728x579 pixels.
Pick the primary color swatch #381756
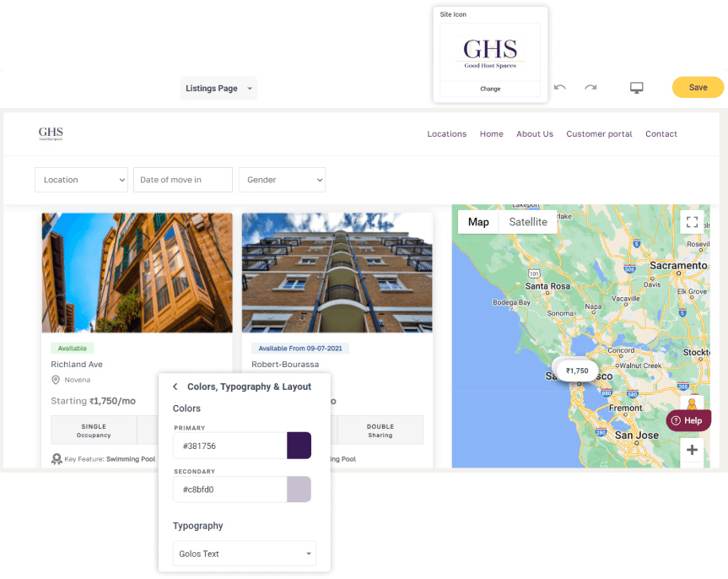tap(299, 446)
